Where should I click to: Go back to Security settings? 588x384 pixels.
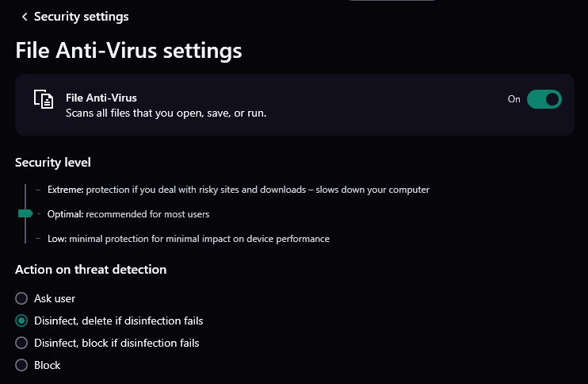(x=81, y=17)
